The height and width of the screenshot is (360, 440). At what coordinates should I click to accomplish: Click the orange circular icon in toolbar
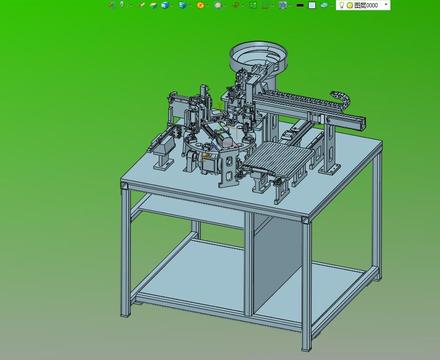pos(200,5)
